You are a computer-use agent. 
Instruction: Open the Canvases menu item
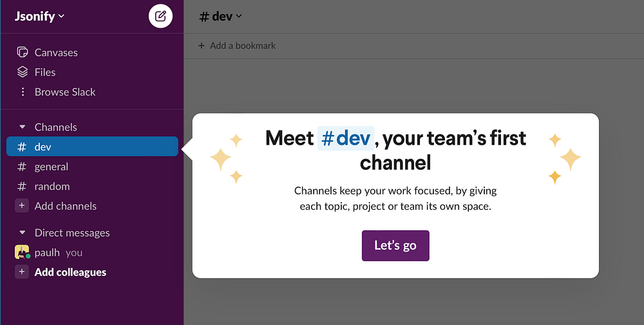pyautogui.click(x=56, y=52)
